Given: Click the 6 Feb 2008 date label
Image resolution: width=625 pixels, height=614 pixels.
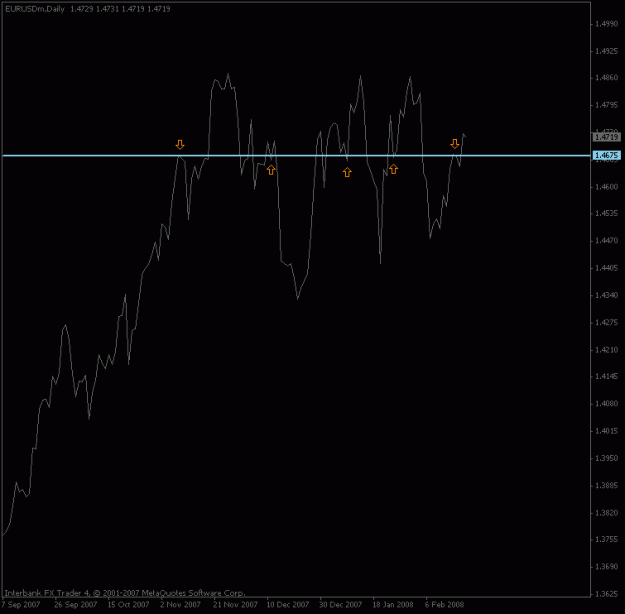Looking at the screenshot, I should (x=444, y=604).
